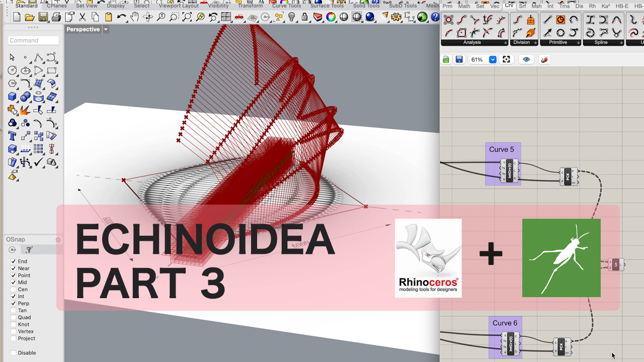
Task: Click Grasshopper Zoom Extents frame icon
Action: point(507,59)
